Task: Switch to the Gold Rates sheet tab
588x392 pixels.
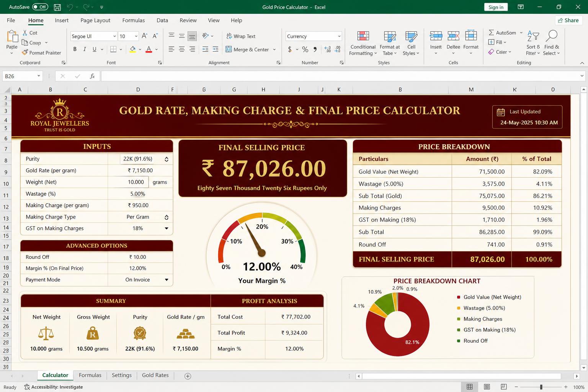Action: pos(155,375)
